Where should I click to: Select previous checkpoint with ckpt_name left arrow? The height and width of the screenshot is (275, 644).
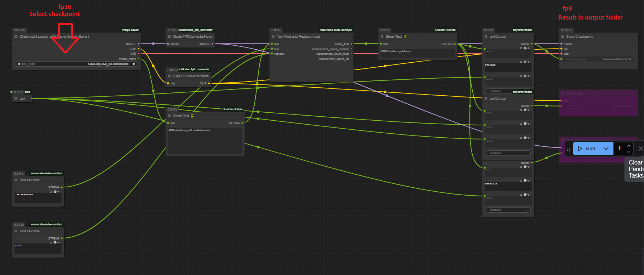[x=18, y=64]
